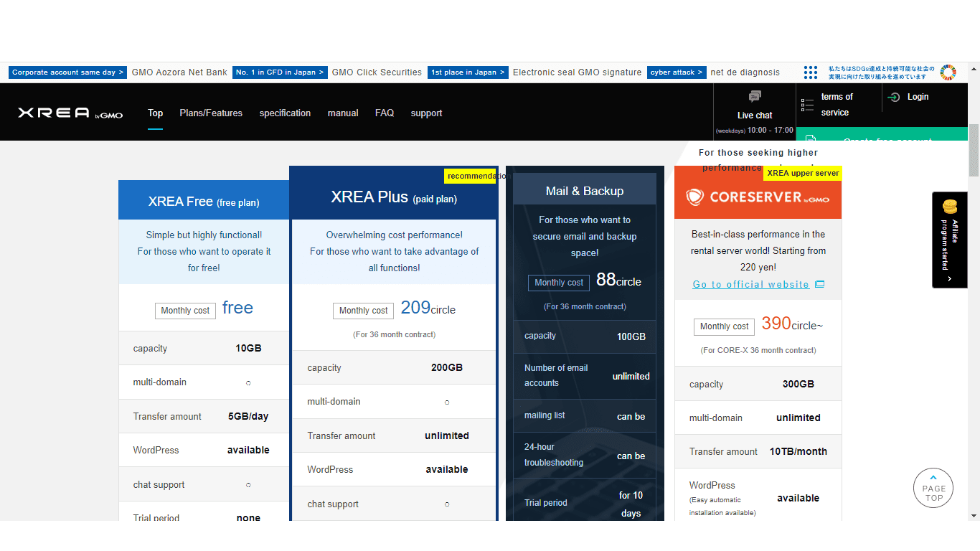
Task: Click the For CORE-X 36 month contract note
Action: tap(758, 350)
